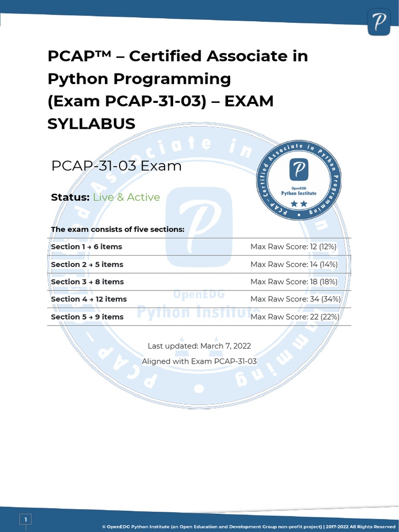399x532 pixels.
Task: Click the P logo inside the badge
Action: pos(299,170)
